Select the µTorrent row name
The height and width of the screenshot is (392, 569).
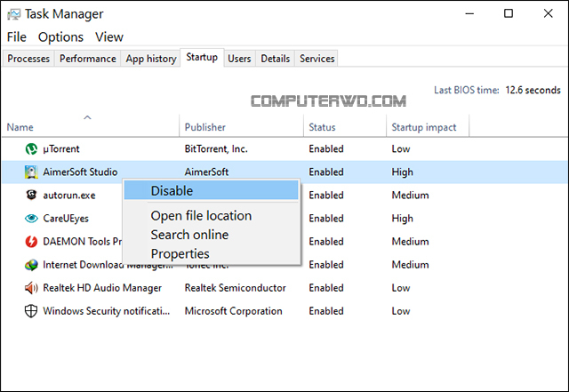click(x=61, y=148)
